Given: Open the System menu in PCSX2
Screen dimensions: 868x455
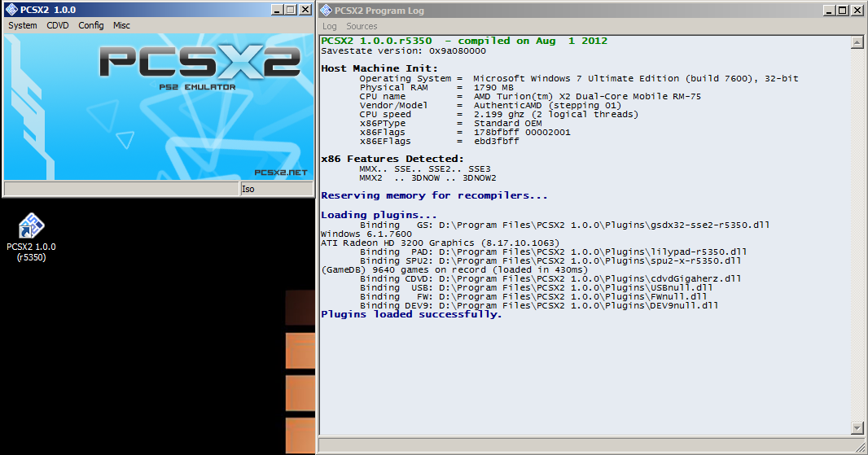Looking at the screenshot, I should (23, 25).
